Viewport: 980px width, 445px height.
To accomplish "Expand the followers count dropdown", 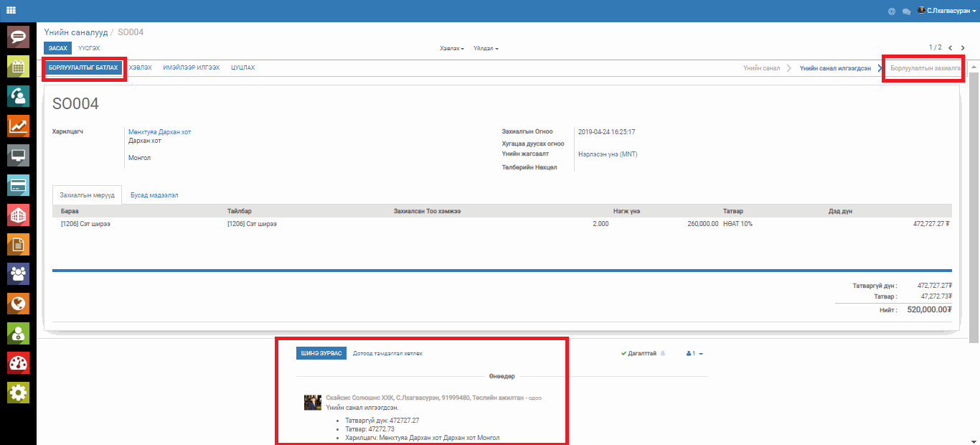I will 694,353.
